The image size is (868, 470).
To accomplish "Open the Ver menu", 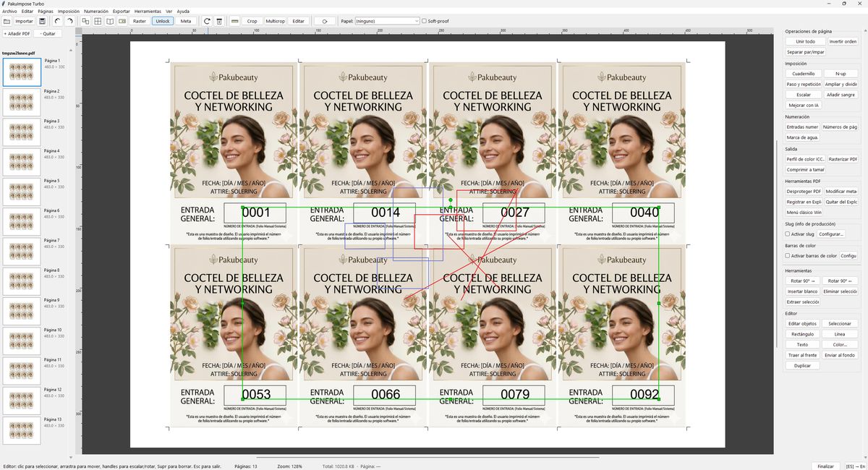I will click(x=169, y=12).
